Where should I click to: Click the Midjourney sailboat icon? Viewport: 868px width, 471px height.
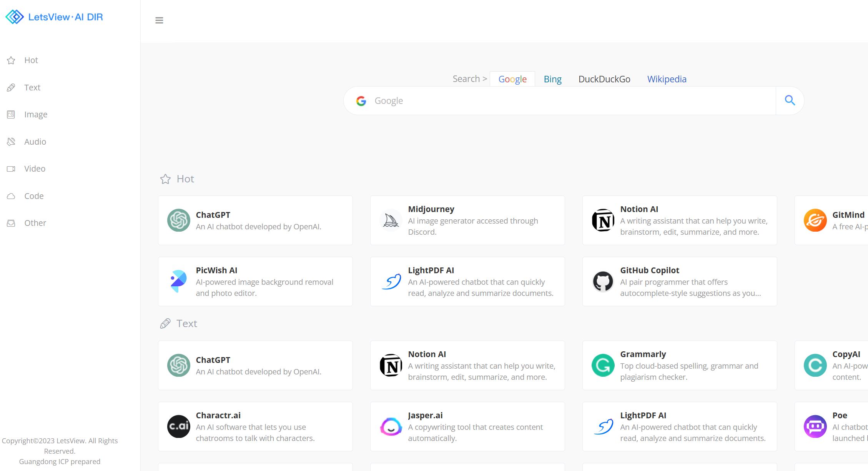point(391,220)
